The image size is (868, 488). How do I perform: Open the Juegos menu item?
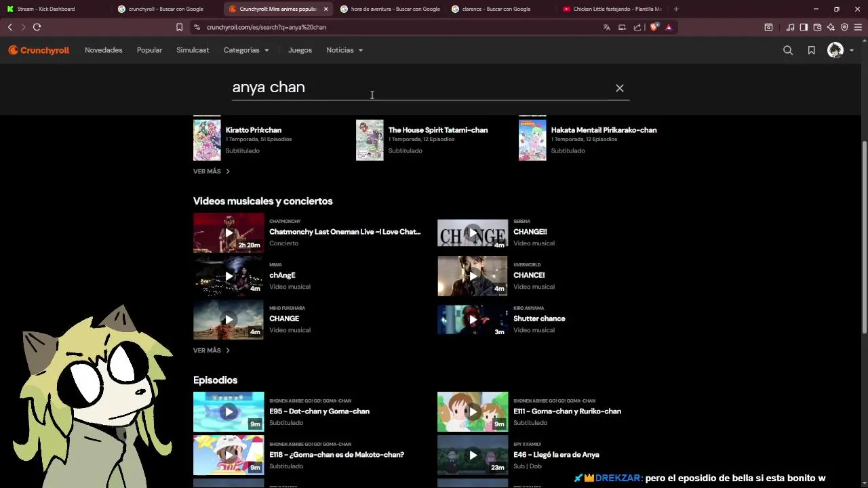tap(300, 50)
